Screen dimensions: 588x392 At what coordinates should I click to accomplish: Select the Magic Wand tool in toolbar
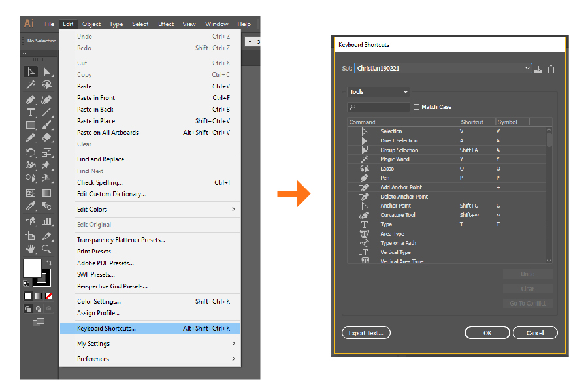coord(30,84)
